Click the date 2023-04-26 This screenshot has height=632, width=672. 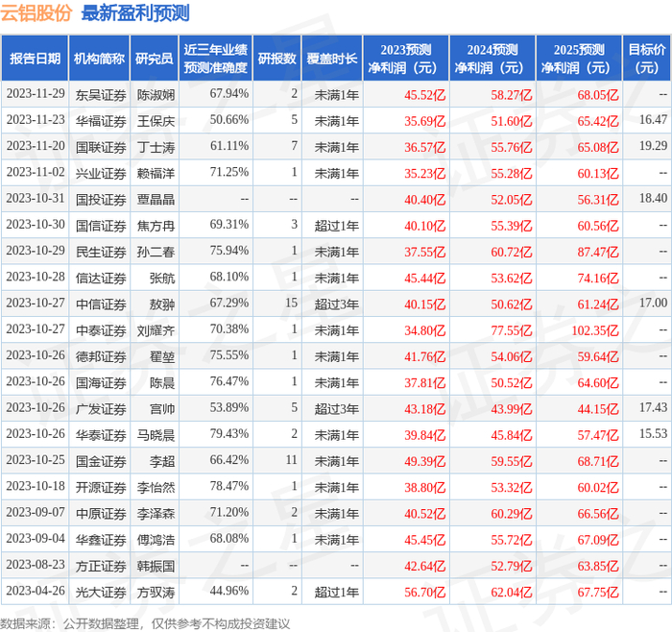(x=36, y=591)
